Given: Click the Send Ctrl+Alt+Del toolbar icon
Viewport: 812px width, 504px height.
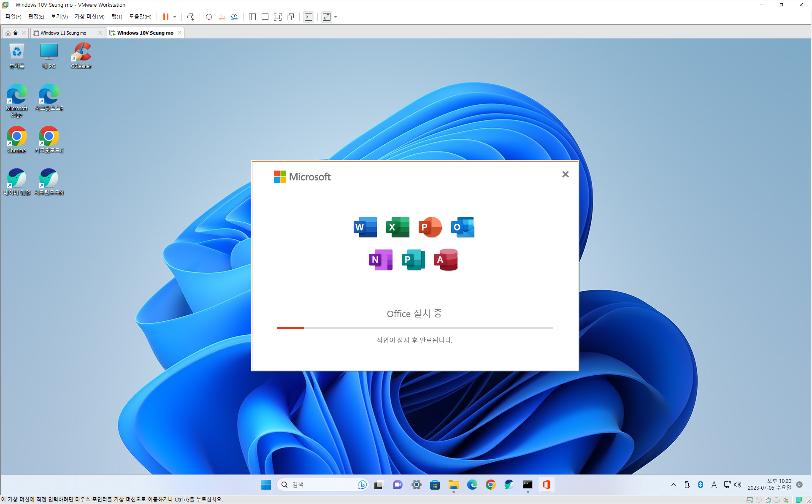Looking at the screenshot, I should click(x=191, y=17).
